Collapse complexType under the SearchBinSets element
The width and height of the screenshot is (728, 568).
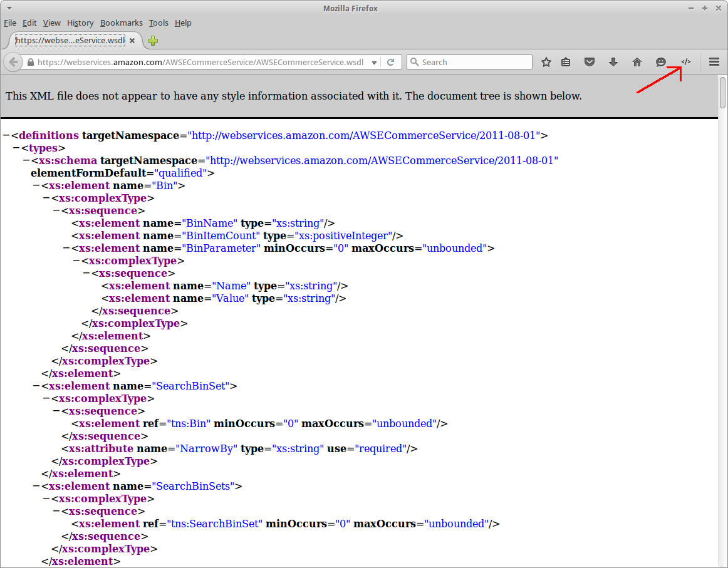point(46,499)
